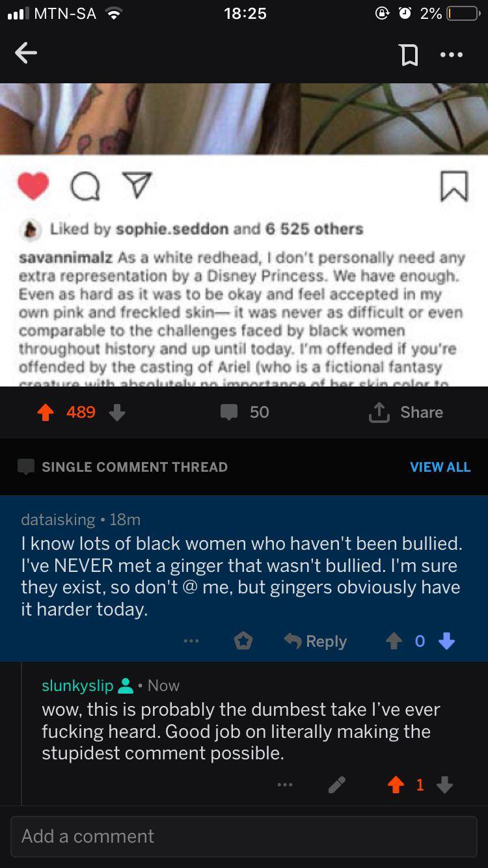
Task: Open overflow options on slunkyslip's comment
Action: click(285, 784)
